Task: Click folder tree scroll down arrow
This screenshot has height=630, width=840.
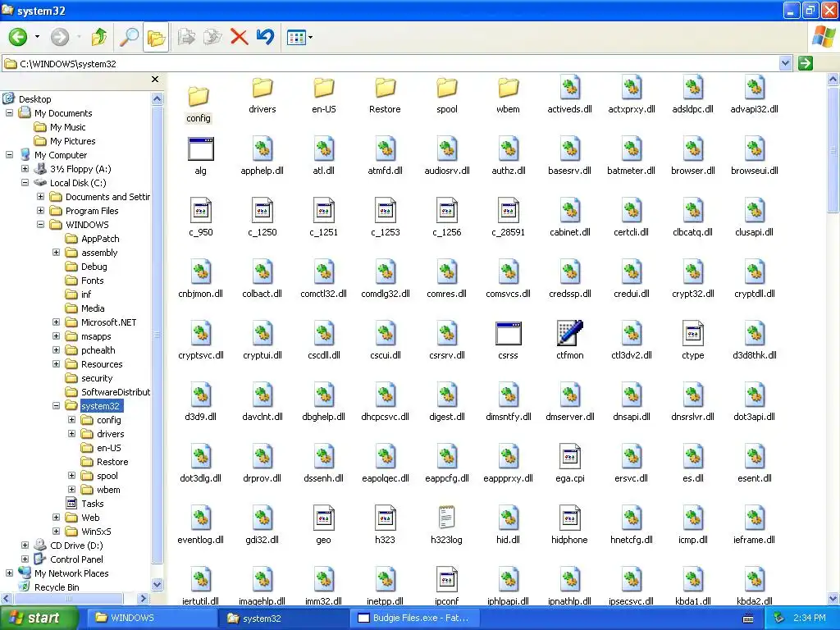Action: tap(157, 584)
